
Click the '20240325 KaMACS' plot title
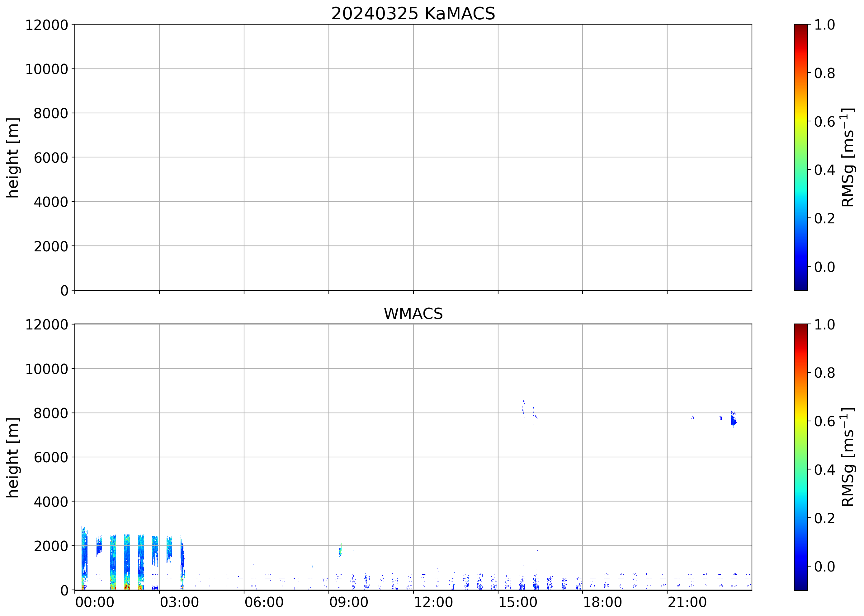click(413, 14)
